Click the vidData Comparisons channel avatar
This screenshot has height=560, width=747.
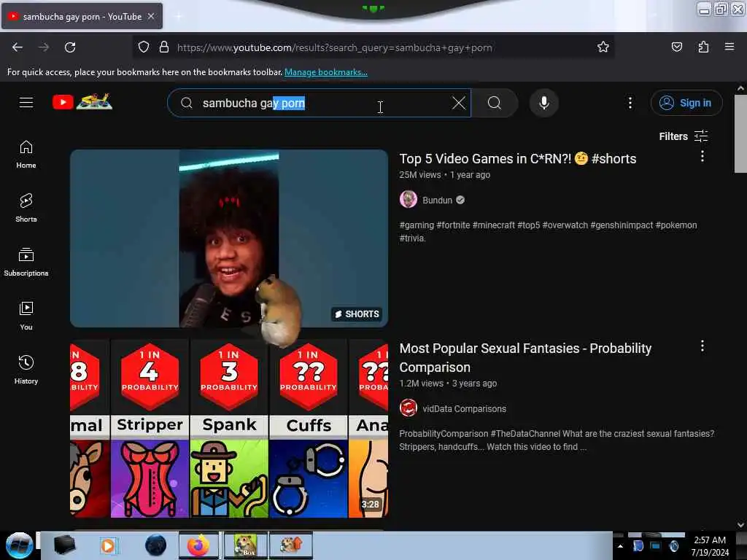click(409, 408)
